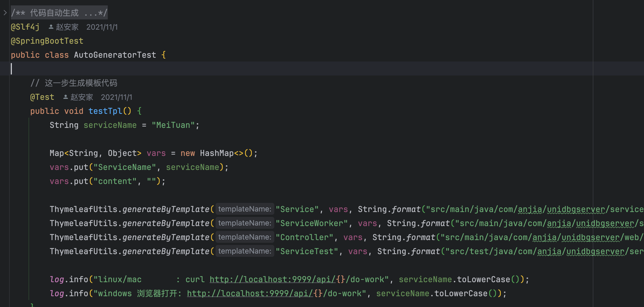Screen dimensions: 644x307
Task: Click the "content" key string in vars.put
Action: pos(115,181)
